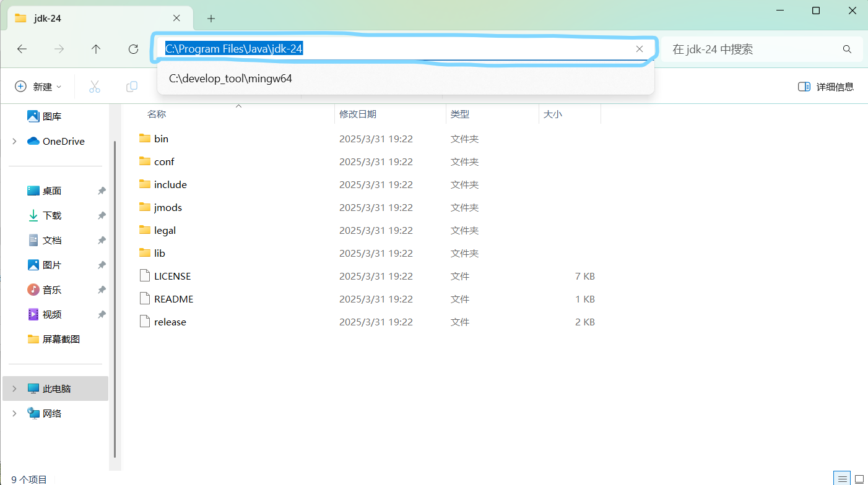Expand OneDrive in the sidebar

coord(14,141)
